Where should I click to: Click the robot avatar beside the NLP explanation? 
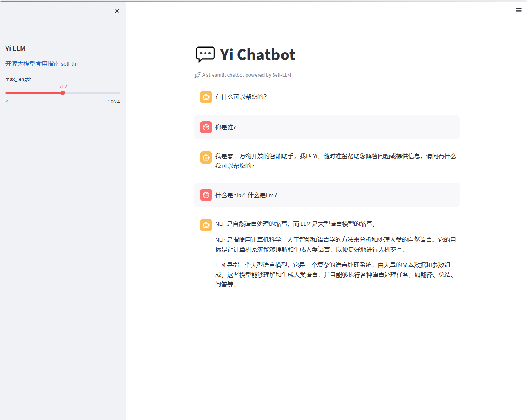(206, 225)
